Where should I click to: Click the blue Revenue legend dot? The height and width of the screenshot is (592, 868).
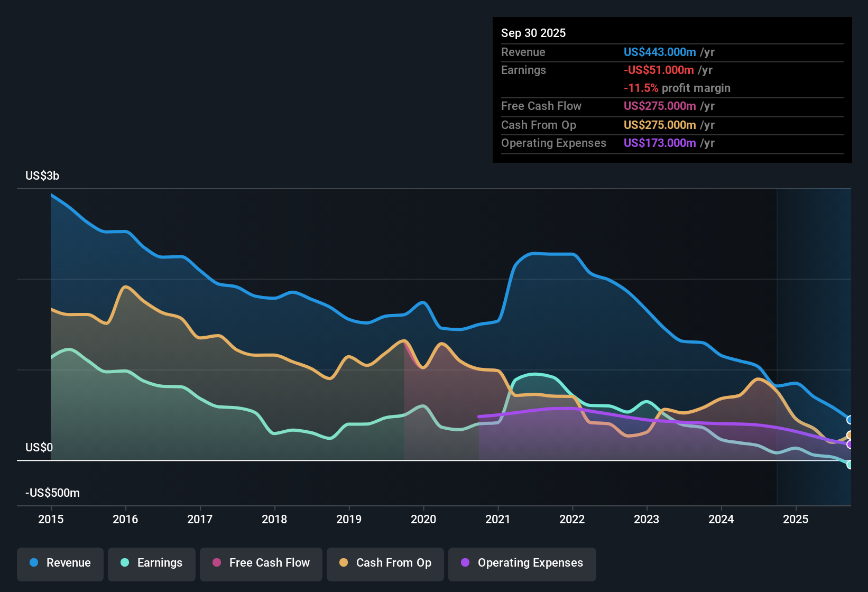point(33,563)
